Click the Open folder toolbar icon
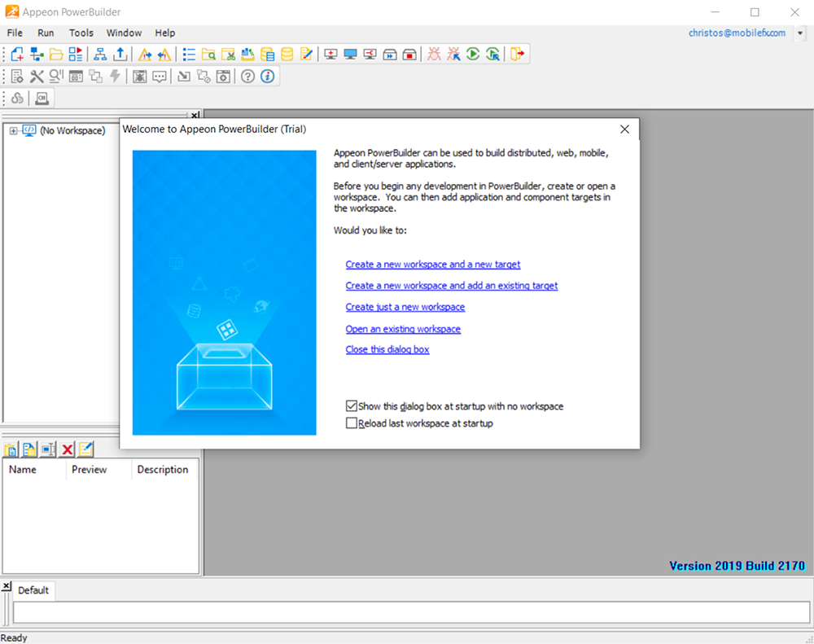The width and height of the screenshot is (814, 644). (56, 54)
